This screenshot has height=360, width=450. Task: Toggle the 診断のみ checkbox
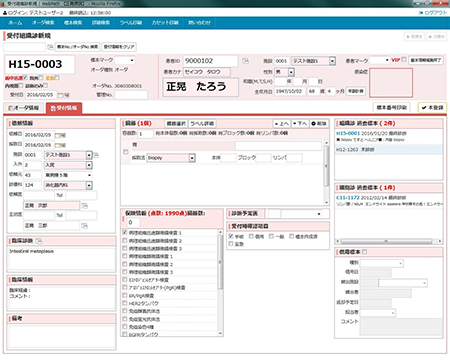click(x=45, y=85)
